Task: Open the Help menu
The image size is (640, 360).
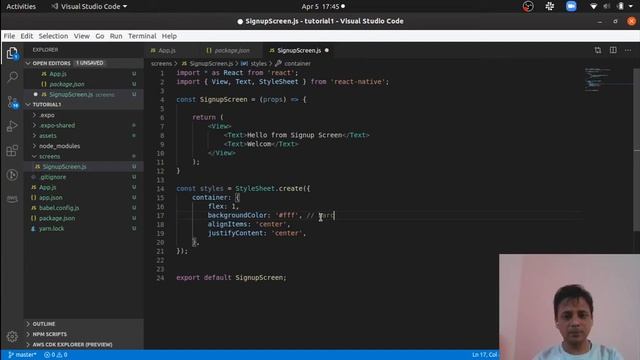Action: point(169,36)
